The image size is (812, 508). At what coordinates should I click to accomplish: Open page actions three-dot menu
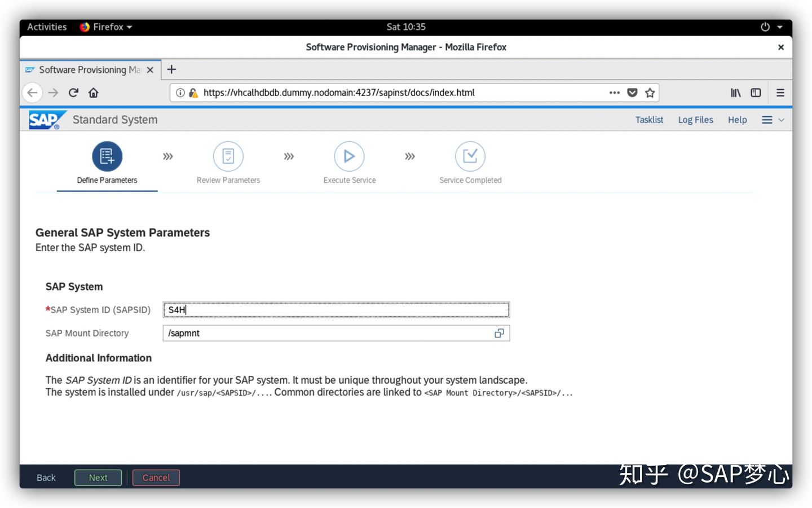click(615, 93)
